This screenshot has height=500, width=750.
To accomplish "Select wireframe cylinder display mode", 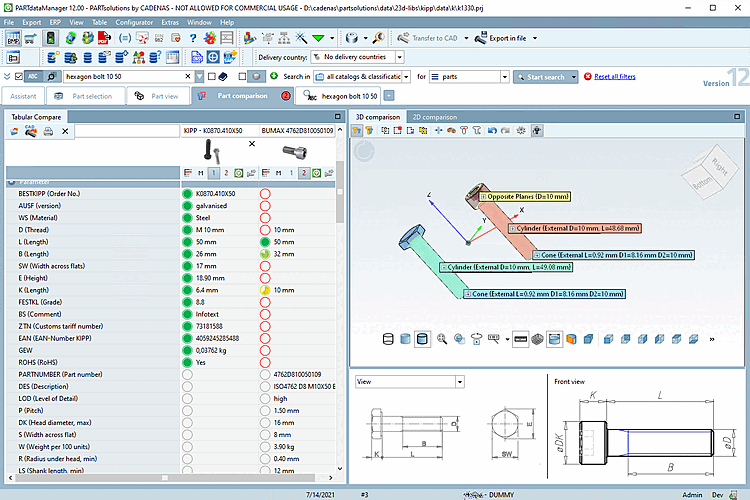I will click(388, 339).
